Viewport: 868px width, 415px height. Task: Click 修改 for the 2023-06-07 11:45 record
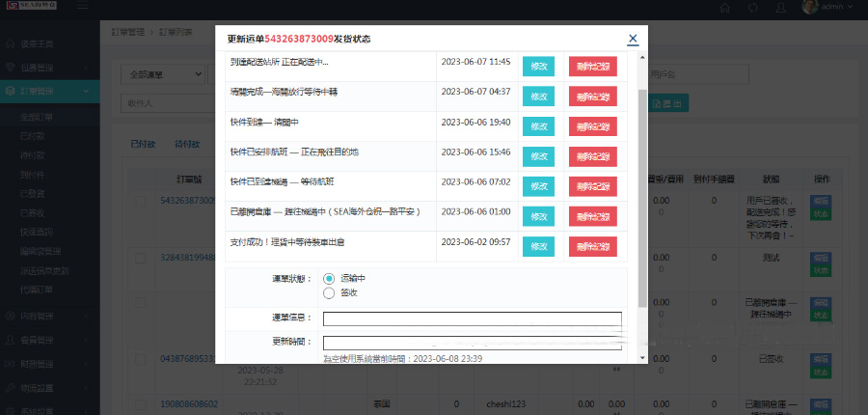pyautogui.click(x=538, y=66)
